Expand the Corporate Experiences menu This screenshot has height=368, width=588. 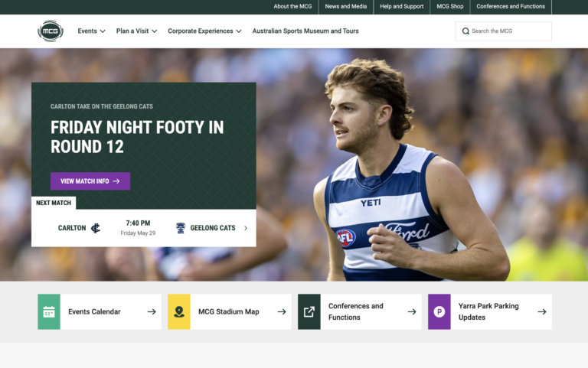point(204,31)
